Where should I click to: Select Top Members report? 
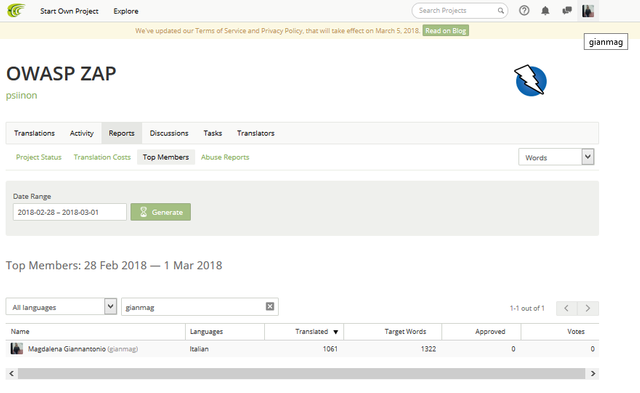pyautogui.click(x=166, y=157)
